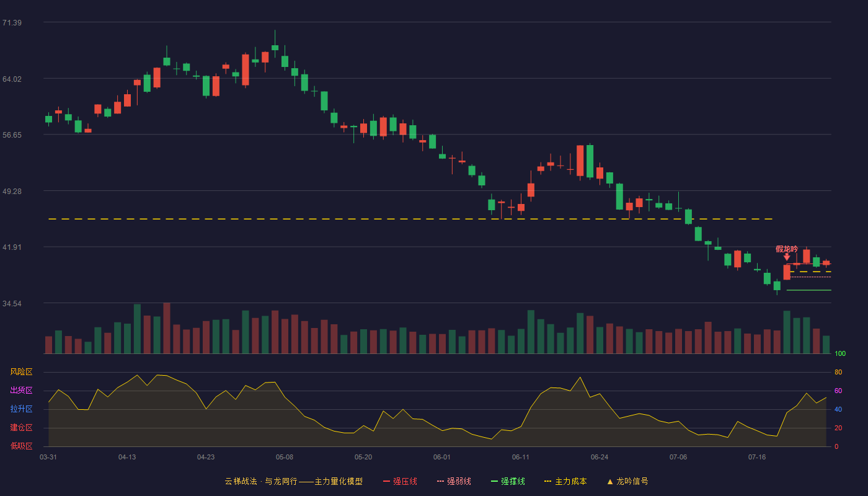Click the 06-01 date label

[442, 457]
